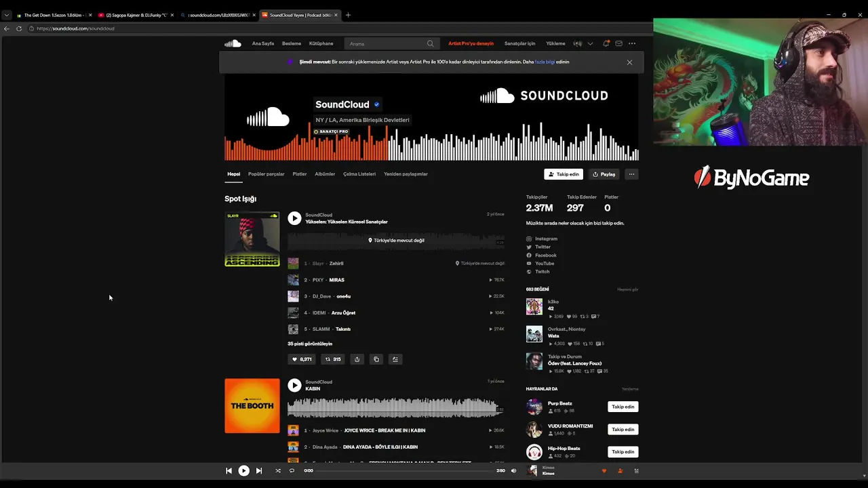Click the search magnifier icon
Screen dimensions: 868x488
click(x=430, y=43)
